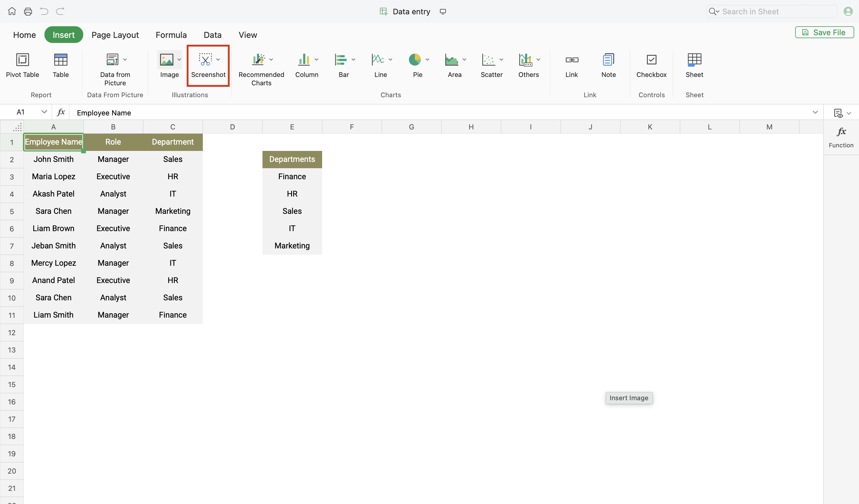
Task: Insert a Pie chart
Action: pos(415,60)
